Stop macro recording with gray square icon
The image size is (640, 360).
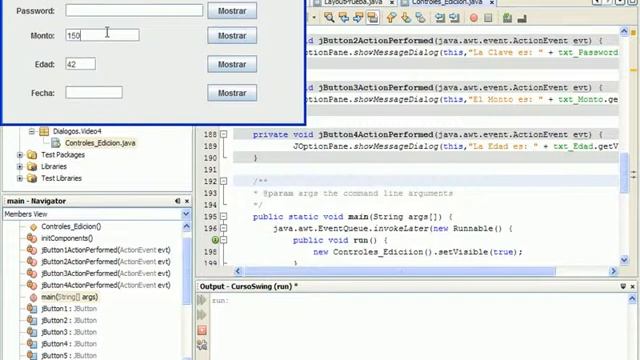pyautogui.click(x=488, y=18)
